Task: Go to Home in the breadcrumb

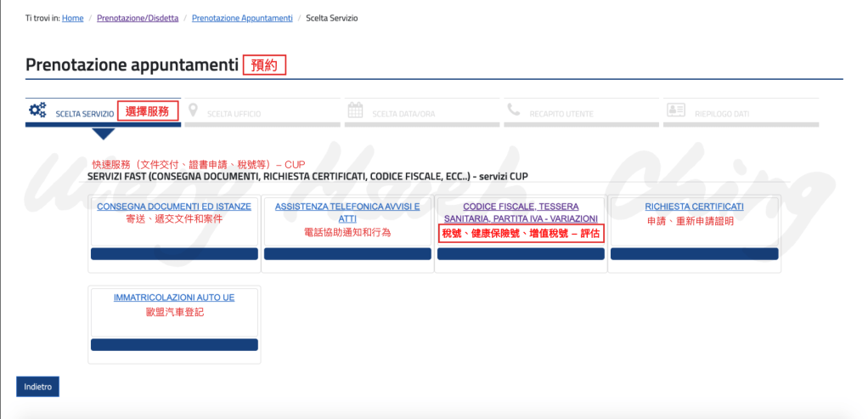Action: click(73, 18)
